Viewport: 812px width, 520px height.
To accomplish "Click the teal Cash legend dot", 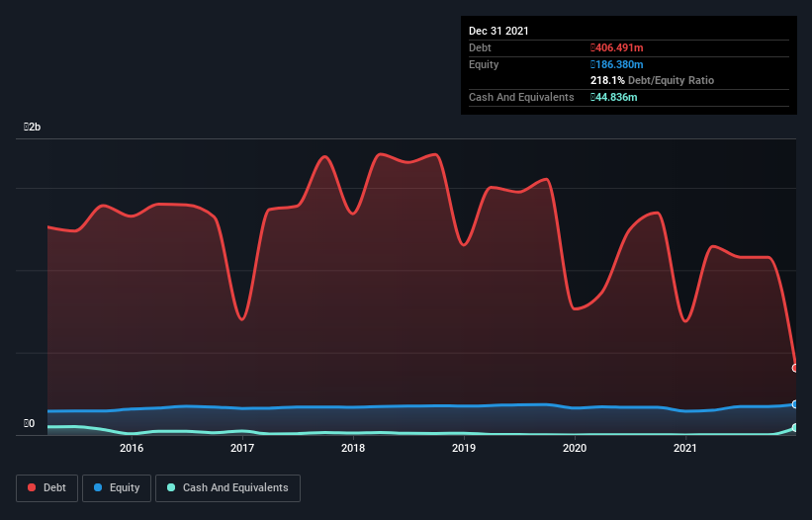I will pyautogui.click(x=171, y=487).
